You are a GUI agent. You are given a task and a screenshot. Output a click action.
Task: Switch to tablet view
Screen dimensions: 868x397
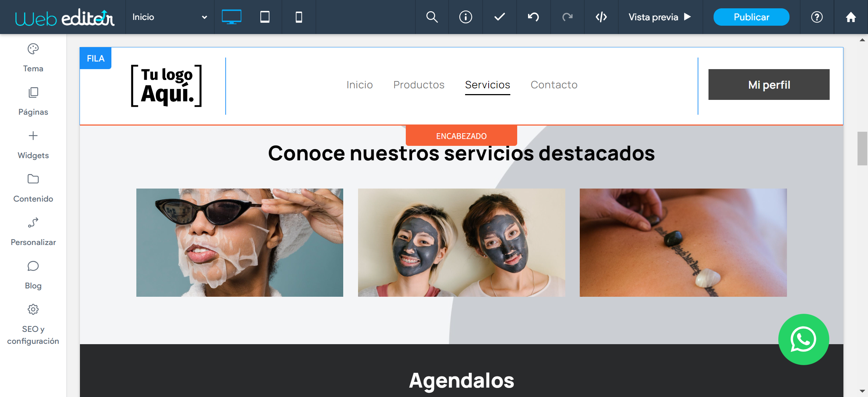[265, 17]
